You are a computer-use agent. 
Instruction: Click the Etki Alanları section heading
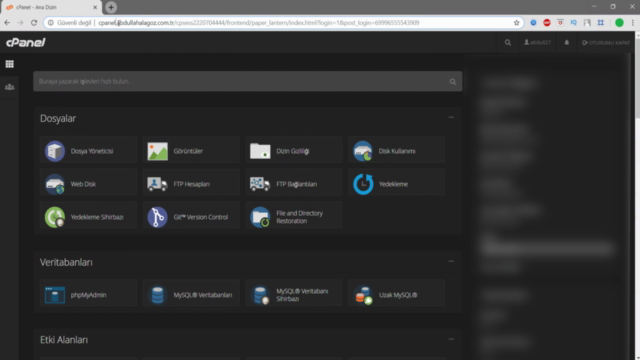(64, 340)
